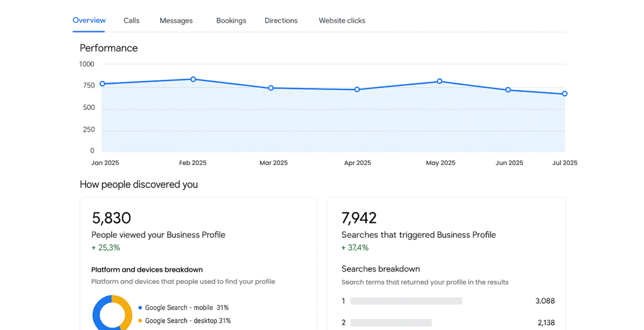
Task: Click the 5,830 profile views number
Action: pyautogui.click(x=111, y=218)
